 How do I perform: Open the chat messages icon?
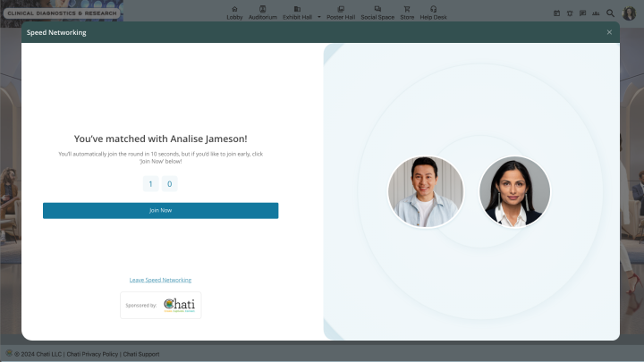coord(582,13)
